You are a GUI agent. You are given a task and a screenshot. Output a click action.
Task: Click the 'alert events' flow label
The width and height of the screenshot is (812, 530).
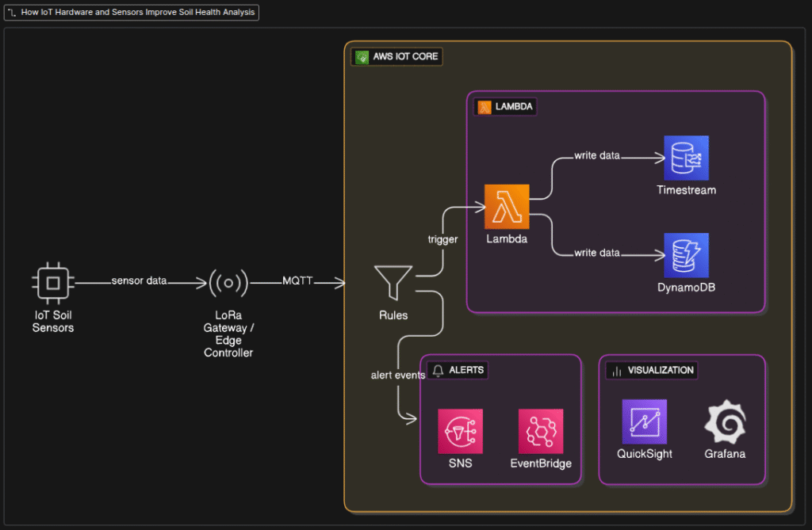pos(397,375)
